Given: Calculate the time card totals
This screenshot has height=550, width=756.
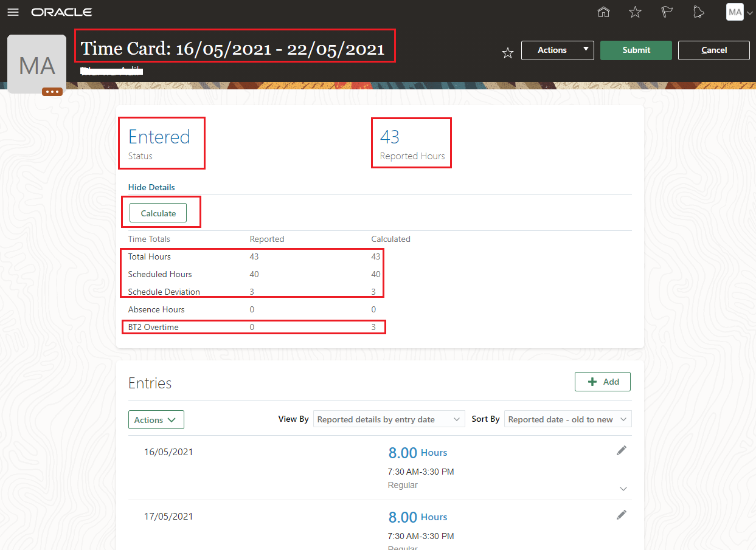Looking at the screenshot, I should pos(158,213).
